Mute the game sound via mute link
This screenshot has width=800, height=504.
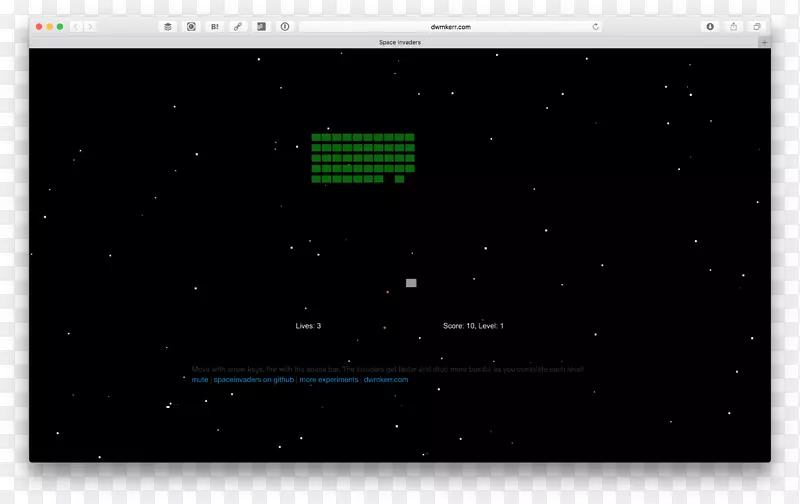(x=200, y=380)
